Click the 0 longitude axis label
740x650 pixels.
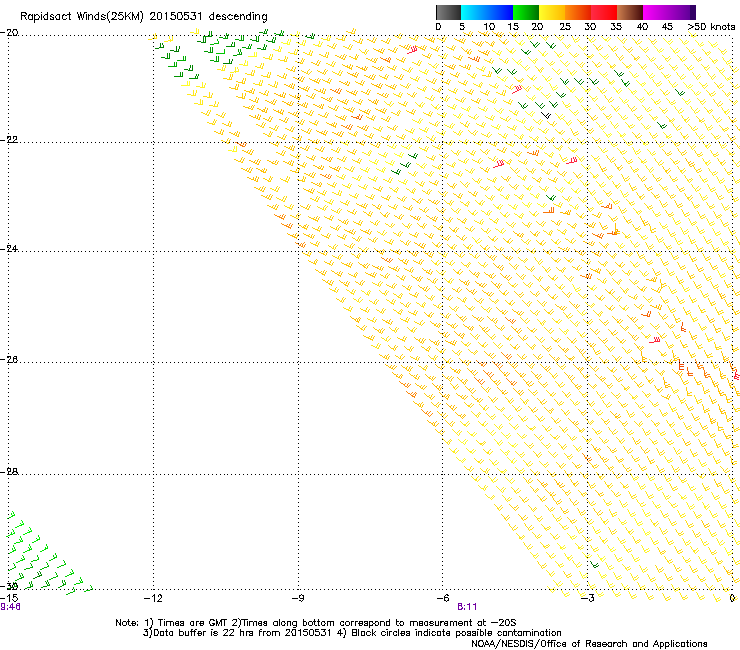pyautogui.click(x=732, y=598)
